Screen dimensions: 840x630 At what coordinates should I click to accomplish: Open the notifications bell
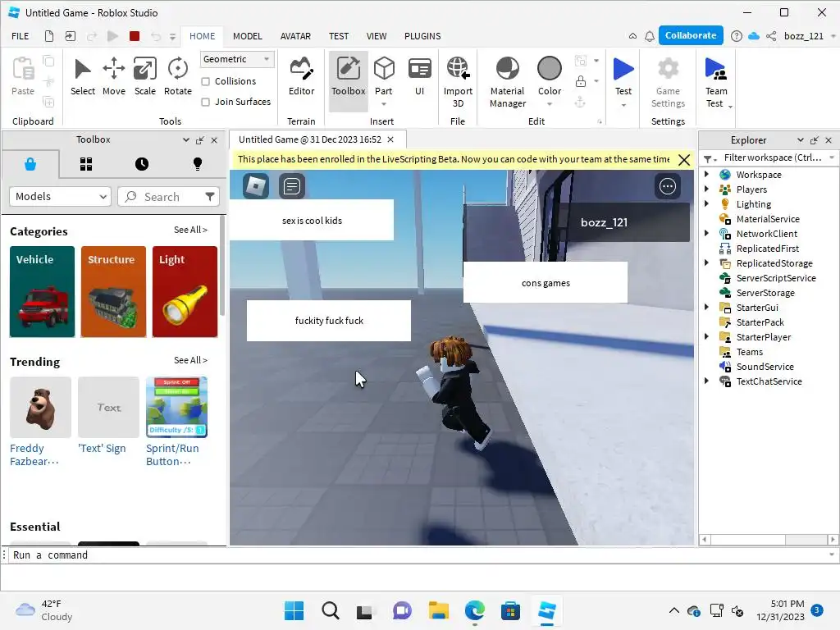tap(650, 36)
